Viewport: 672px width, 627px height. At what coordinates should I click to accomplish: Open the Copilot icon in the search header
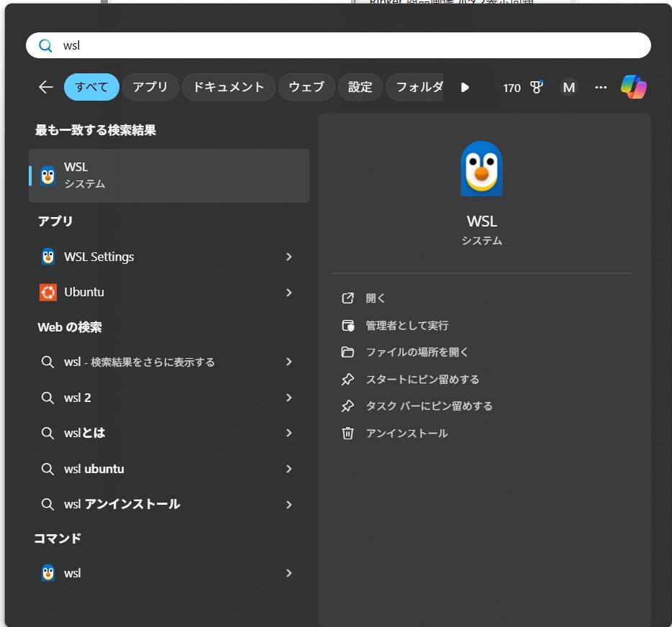click(633, 87)
